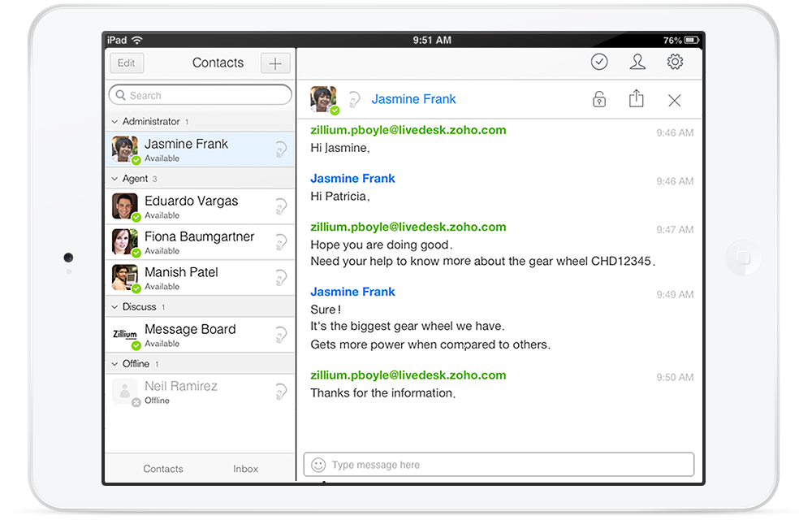This screenshot has width=812, height=520.
Task: Tap sender zillium.pboyle email at 9:46 AM
Action: tap(408, 130)
